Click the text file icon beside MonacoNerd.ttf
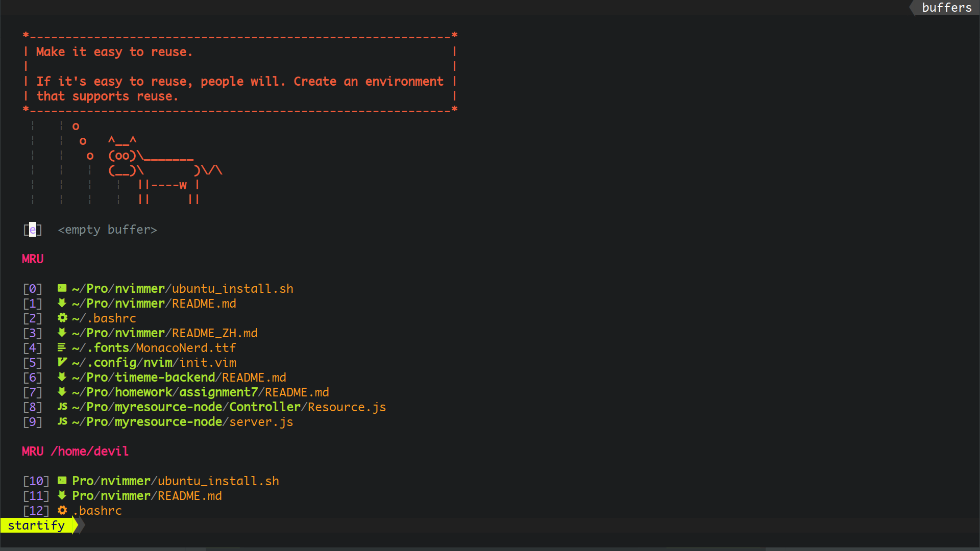The image size is (980, 551). (x=62, y=347)
